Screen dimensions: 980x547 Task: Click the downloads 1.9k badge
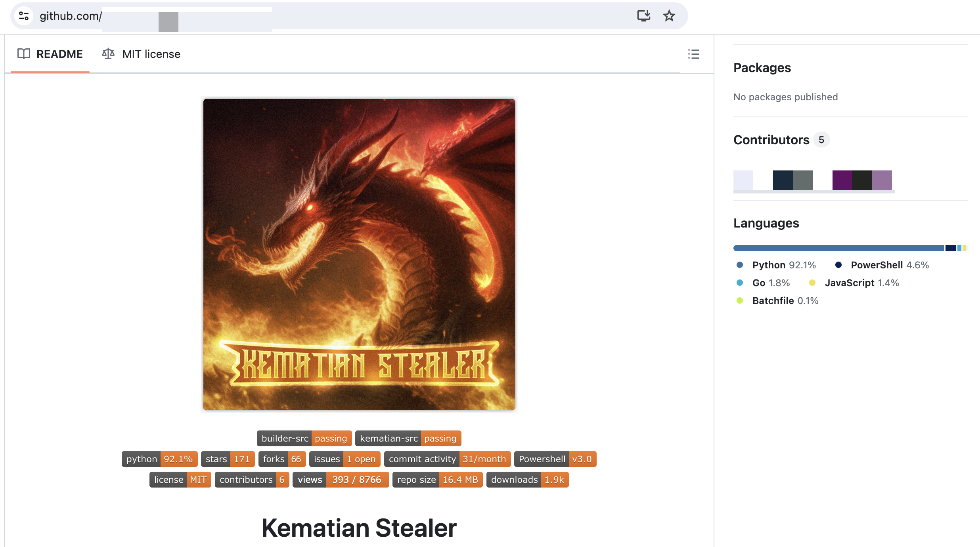pos(528,480)
